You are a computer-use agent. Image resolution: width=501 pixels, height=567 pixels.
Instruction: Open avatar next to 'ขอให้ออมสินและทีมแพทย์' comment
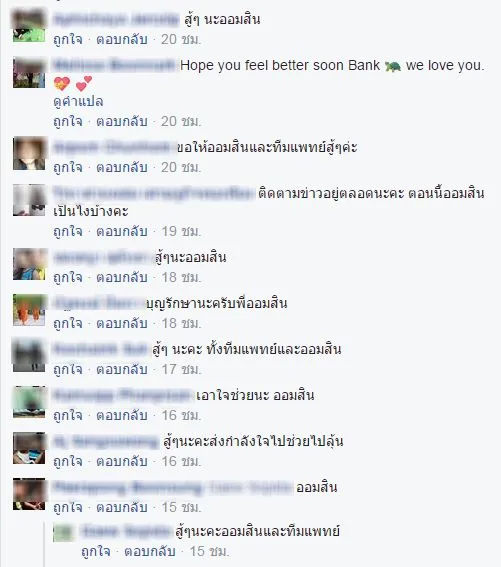pyautogui.click(x=29, y=154)
